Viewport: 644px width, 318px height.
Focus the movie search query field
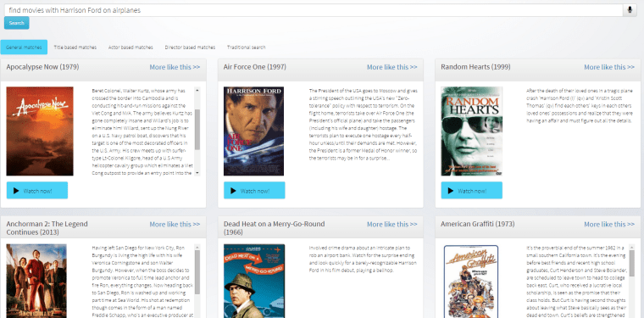(x=314, y=10)
